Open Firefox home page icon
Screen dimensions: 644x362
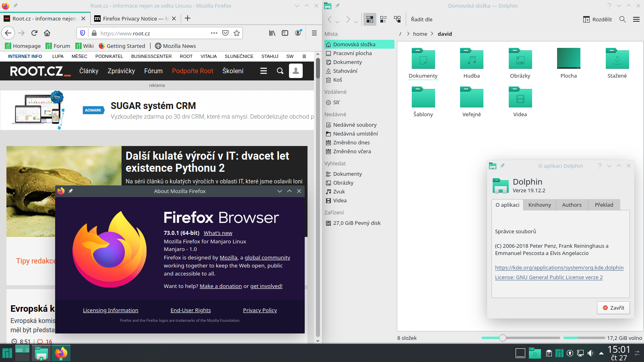[x=47, y=33]
